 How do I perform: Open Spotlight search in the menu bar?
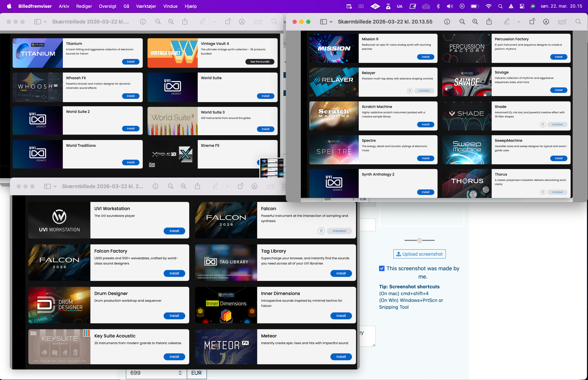click(x=500, y=6)
